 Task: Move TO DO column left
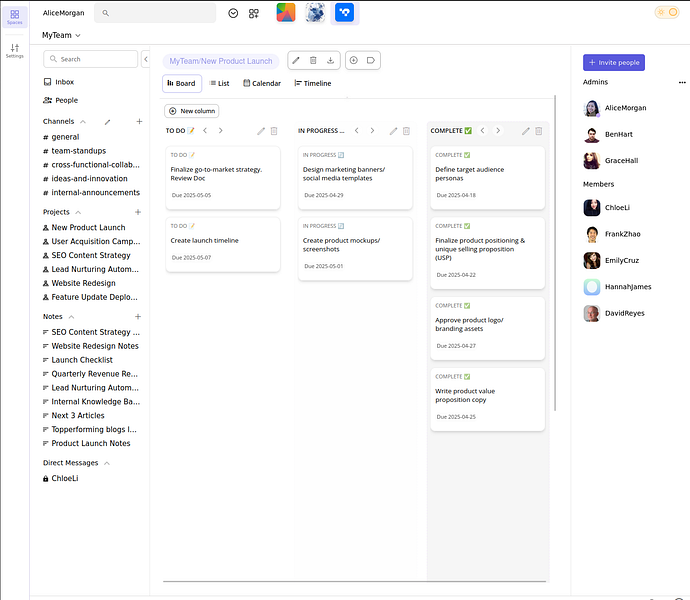click(205, 130)
